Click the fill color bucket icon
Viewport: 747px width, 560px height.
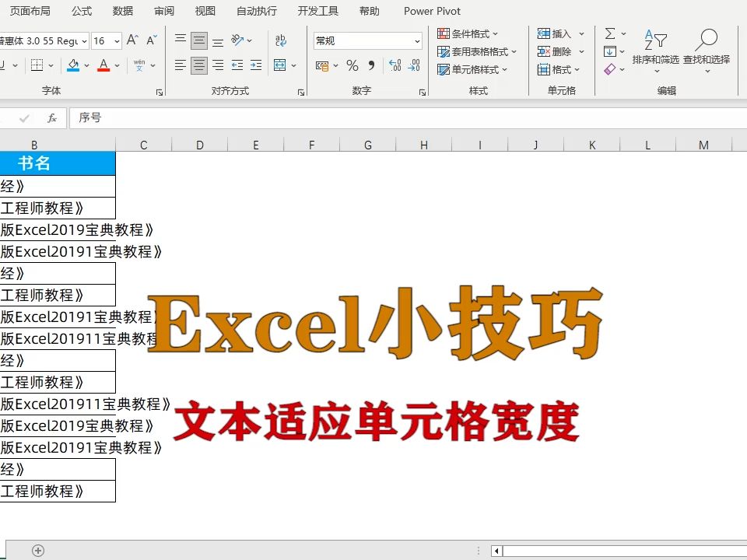pyautogui.click(x=73, y=65)
